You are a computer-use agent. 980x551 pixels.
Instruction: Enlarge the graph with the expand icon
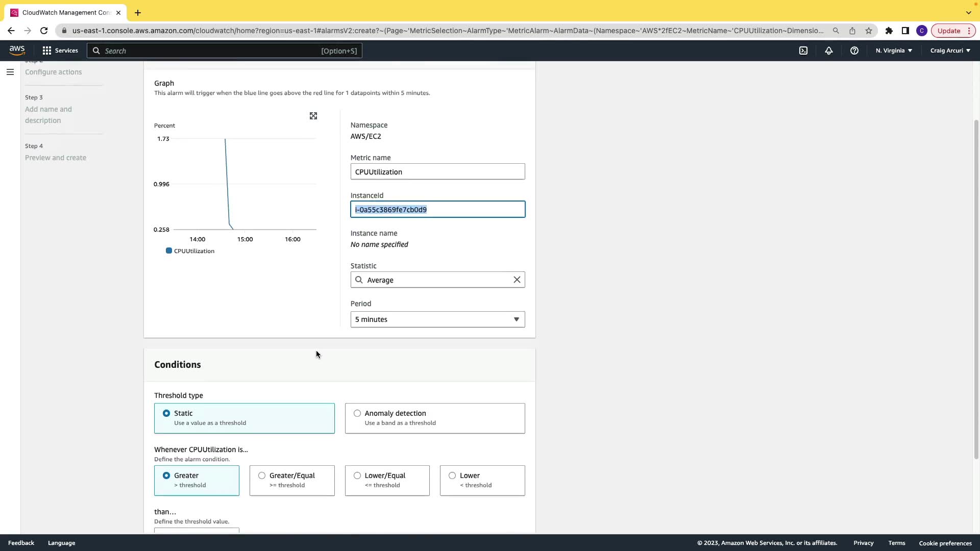click(x=313, y=116)
